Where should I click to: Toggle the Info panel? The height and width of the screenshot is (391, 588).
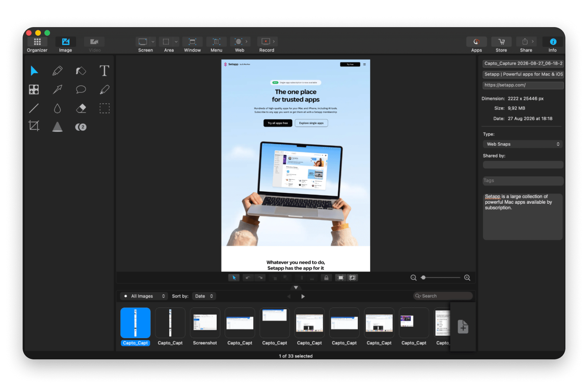click(x=553, y=44)
